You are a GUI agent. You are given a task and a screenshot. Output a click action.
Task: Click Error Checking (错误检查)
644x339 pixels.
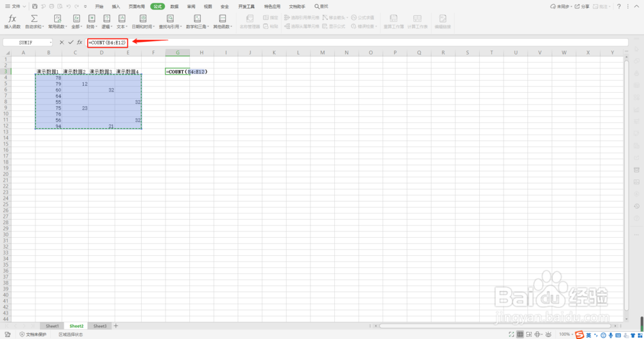pyautogui.click(x=364, y=26)
